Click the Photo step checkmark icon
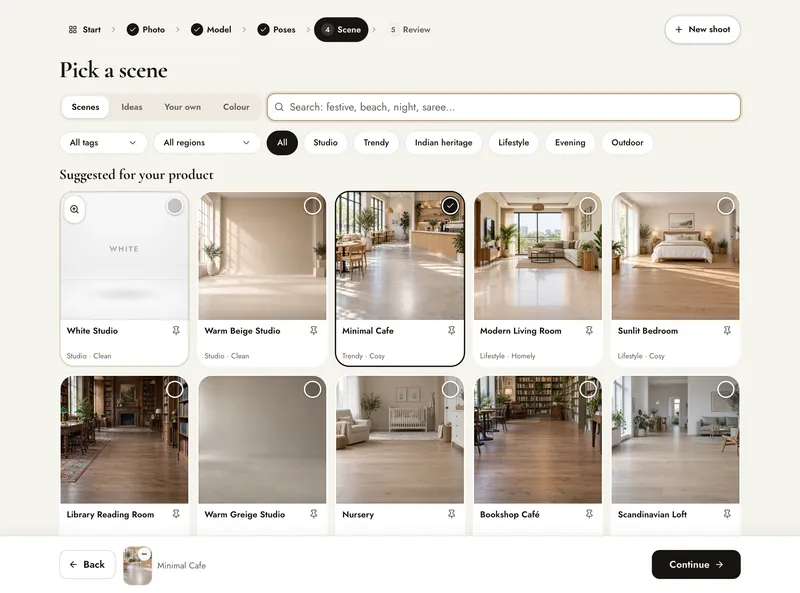This screenshot has width=800, height=593. tap(133, 30)
